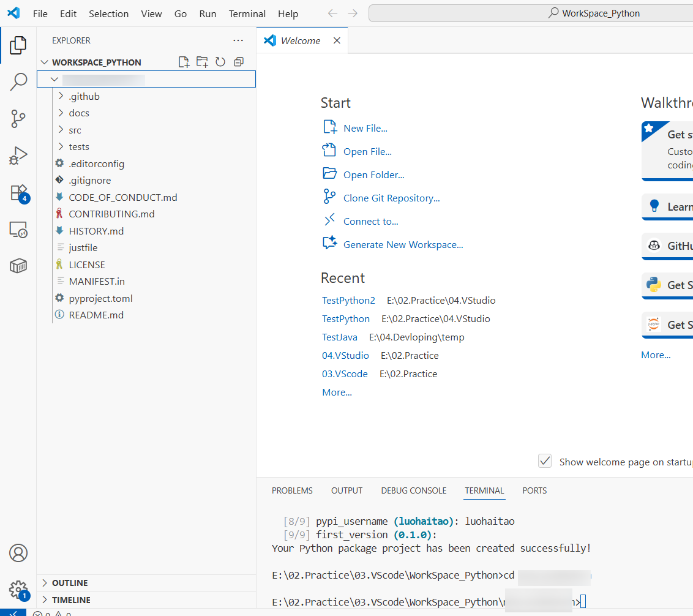The width and height of the screenshot is (693, 616).
Task: Refresh the Explorer tree
Action: click(220, 62)
